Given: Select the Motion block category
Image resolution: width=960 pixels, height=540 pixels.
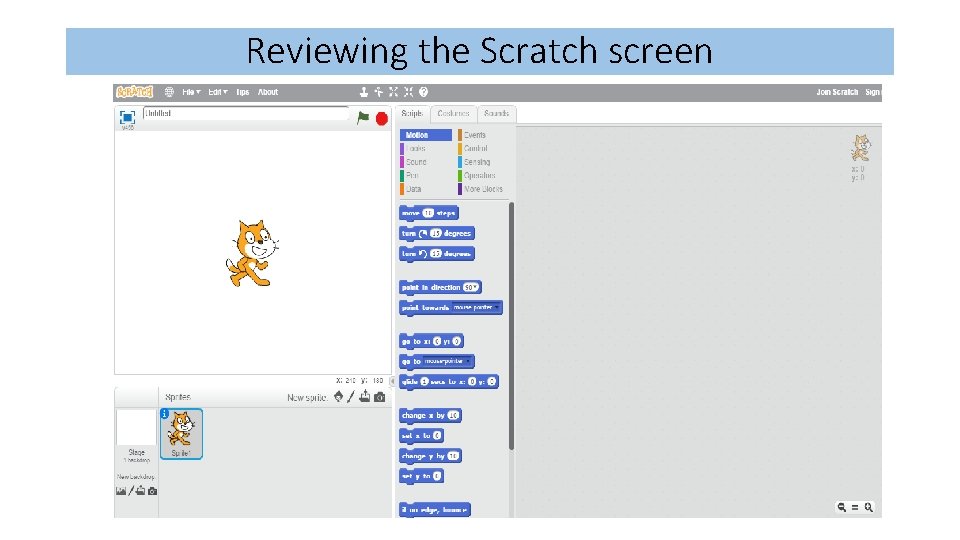Looking at the screenshot, I should (x=426, y=135).
